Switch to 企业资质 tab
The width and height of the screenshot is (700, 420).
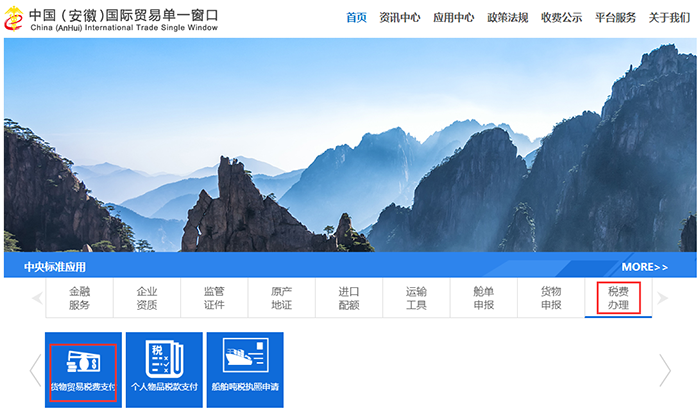tap(147, 298)
